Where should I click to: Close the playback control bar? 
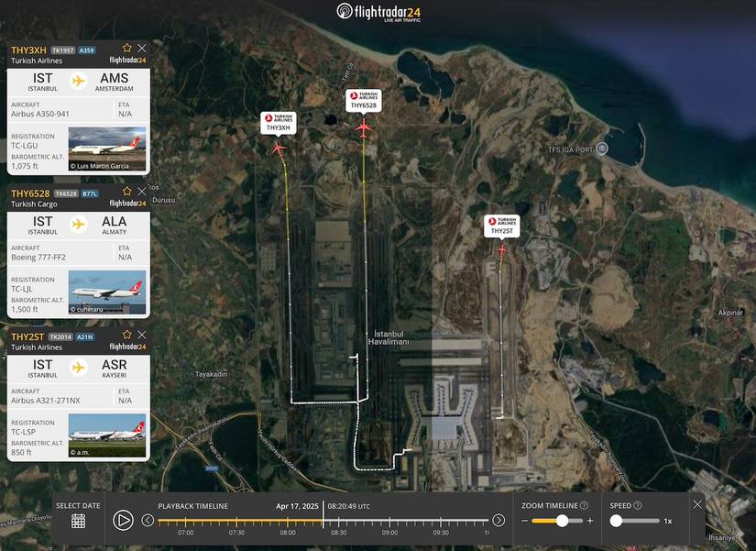pos(697,504)
